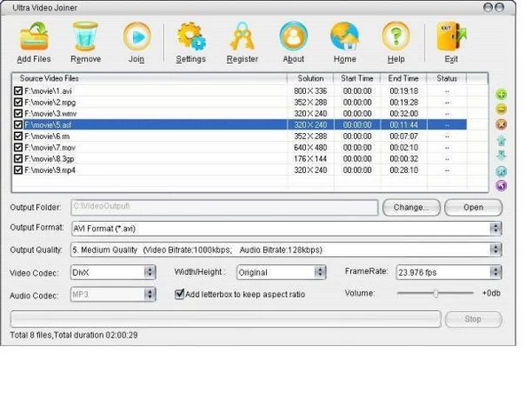Uncheck the F:\movie\2.mpg checkbox
Viewport: 532px width, 399px height.
coord(19,102)
